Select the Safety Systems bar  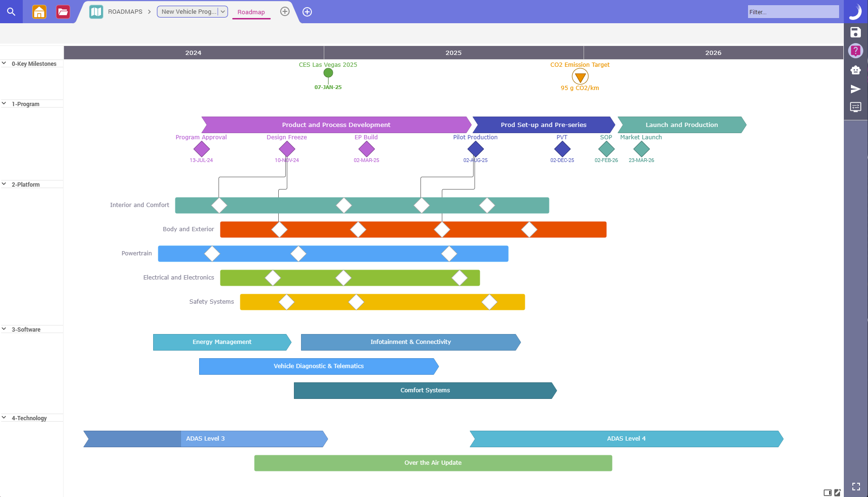(x=383, y=302)
